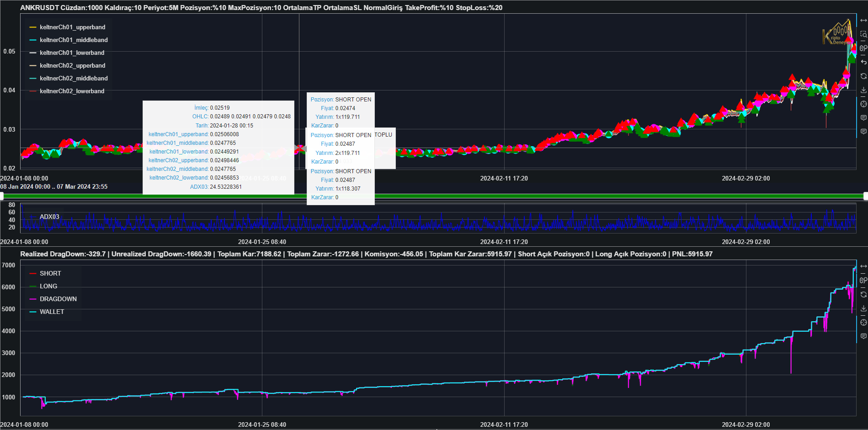This screenshot has height=430, width=868.
Task: Hide the DRAGDOWN series in wallet legend
Action: 58,299
